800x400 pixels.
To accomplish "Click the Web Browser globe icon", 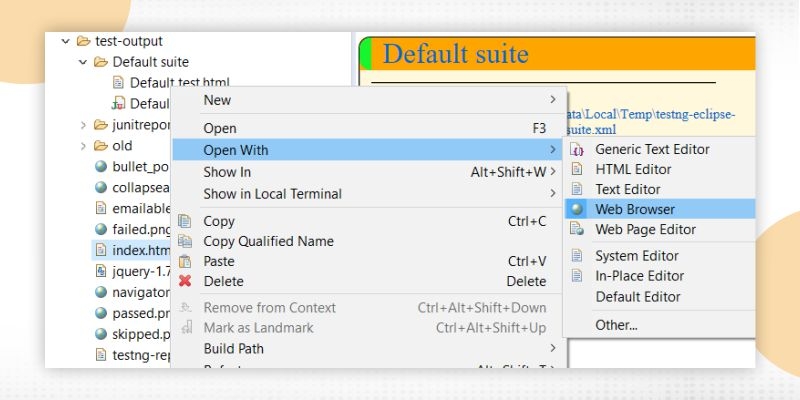I will pos(576,209).
